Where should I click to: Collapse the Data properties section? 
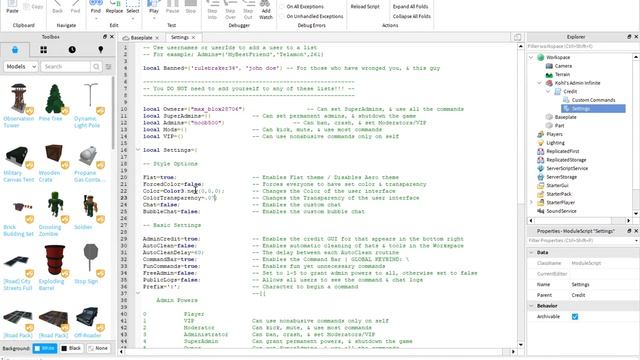(531, 253)
